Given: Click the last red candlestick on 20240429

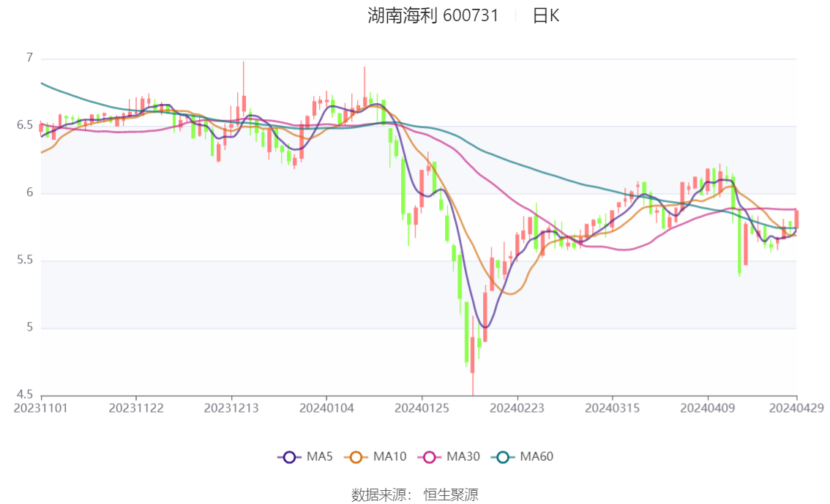Looking at the screenshot, I should 796,219.
